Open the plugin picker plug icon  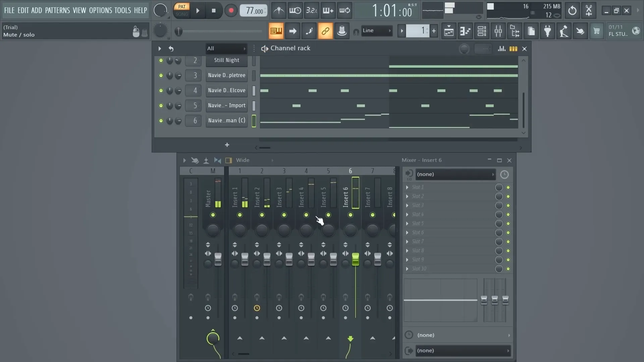tap(547, 31)
